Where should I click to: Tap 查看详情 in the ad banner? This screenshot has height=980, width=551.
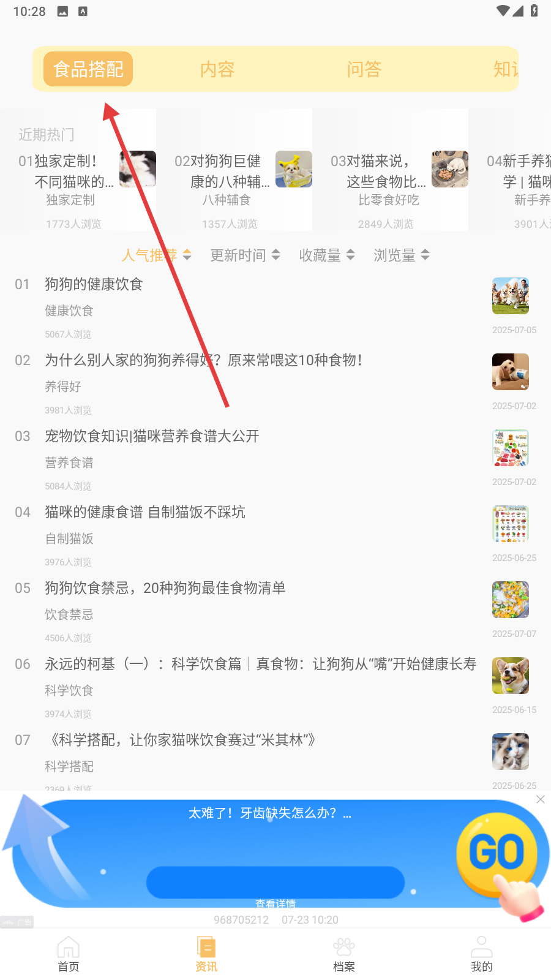pos(275,903)
